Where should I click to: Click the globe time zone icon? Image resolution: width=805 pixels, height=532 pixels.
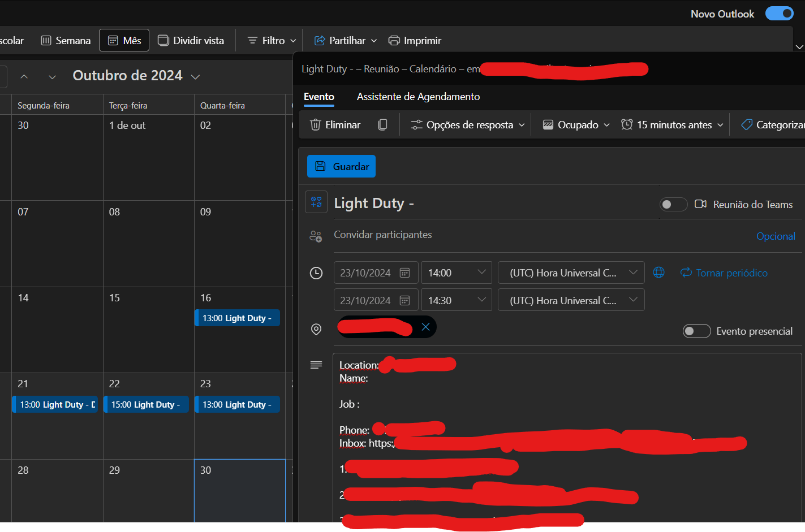click(x=658, y=273)
